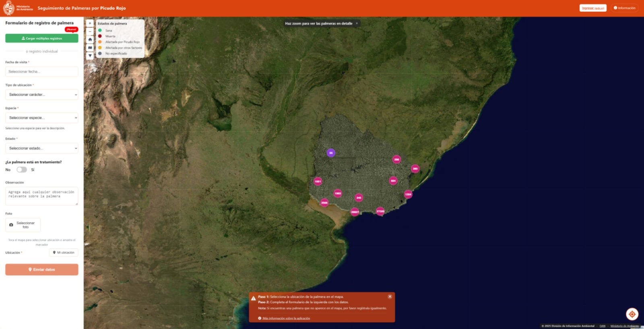This screenshot has height=329, width=644.
Task: Click the geolocation target icon on map
Action: tap(632, 314)
